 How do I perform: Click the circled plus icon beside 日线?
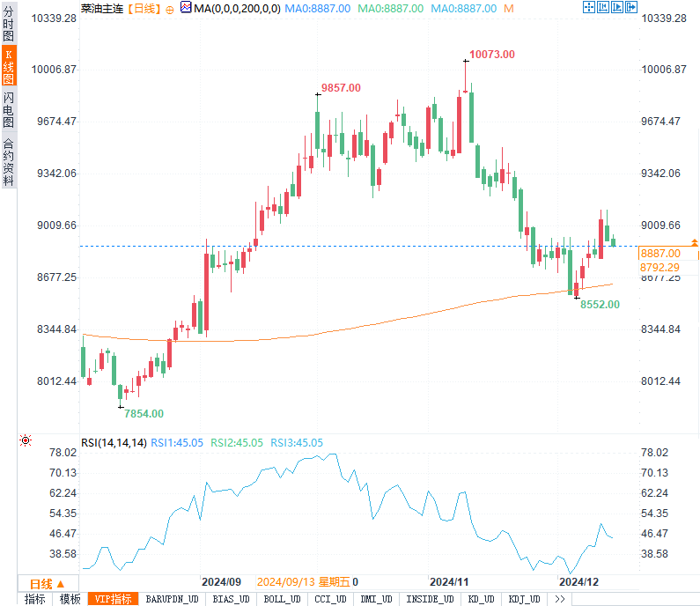pos(169,8)
